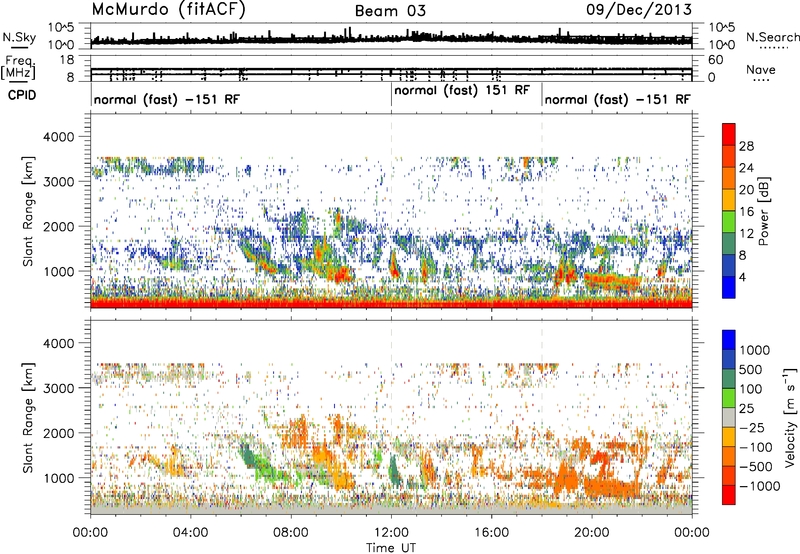The width and height of the screenshot is (800, 554).
Task: Click the 28 tick on Power colorbar
Action: coord(746,146)
